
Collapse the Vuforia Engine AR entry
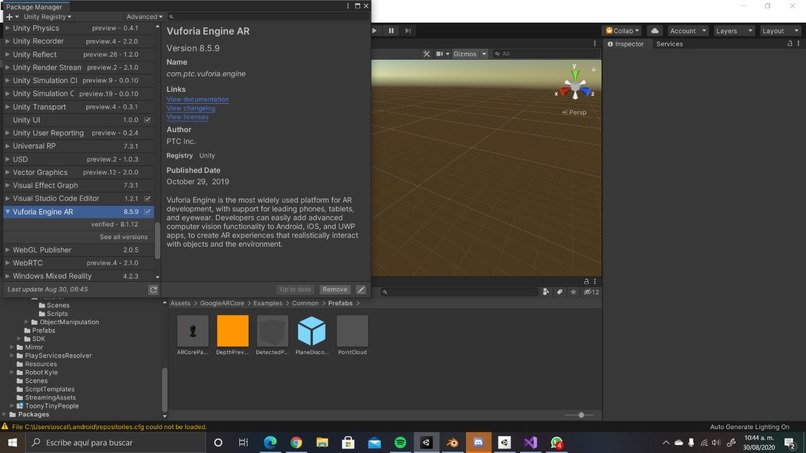[8, 211]
